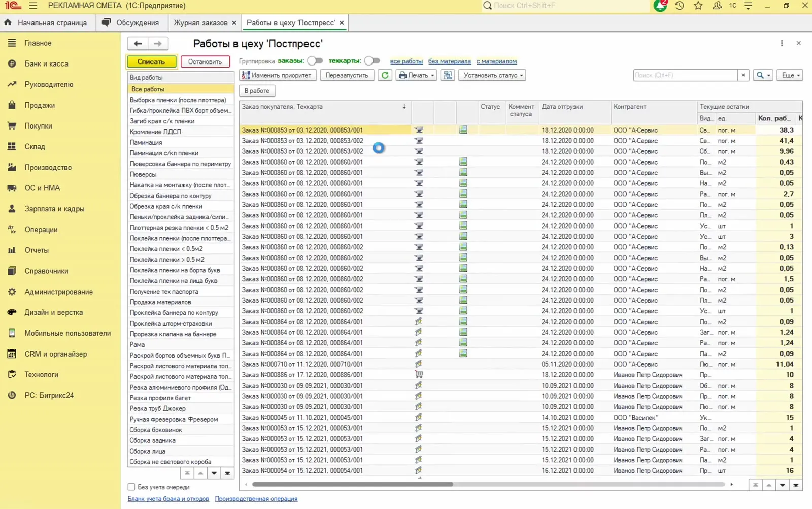Image resolution: width=812 pixels, height=509 pixels.
Task: Close the Работы в цеху 'Постпресс' tab
Action: tap(342, 23)
